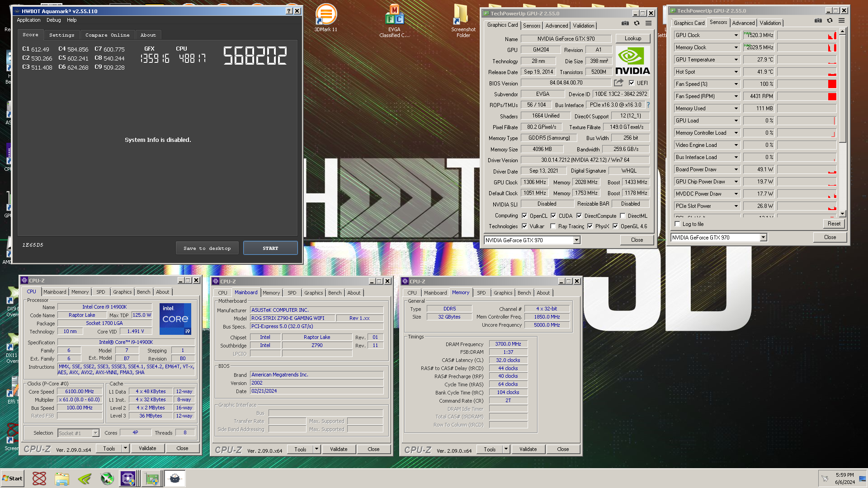The height and width of the screenshot is (488, 868).
Task: Toggle CUDA computing checkbox
Action: coord(553,216)
